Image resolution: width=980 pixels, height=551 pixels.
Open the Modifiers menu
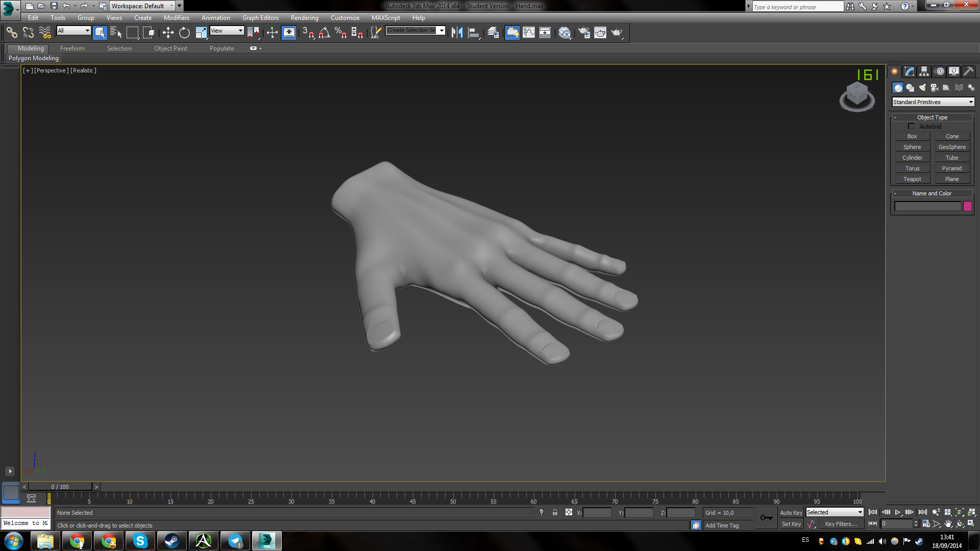[176, 18]
